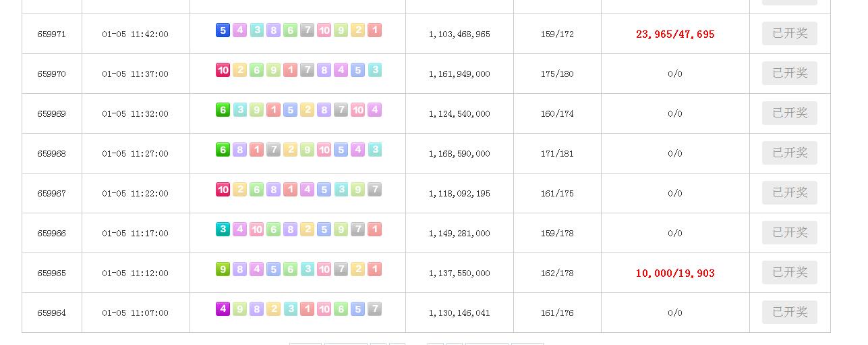Select draw number 659967
This screenshot has height=345, width=868.
[52, 194]
